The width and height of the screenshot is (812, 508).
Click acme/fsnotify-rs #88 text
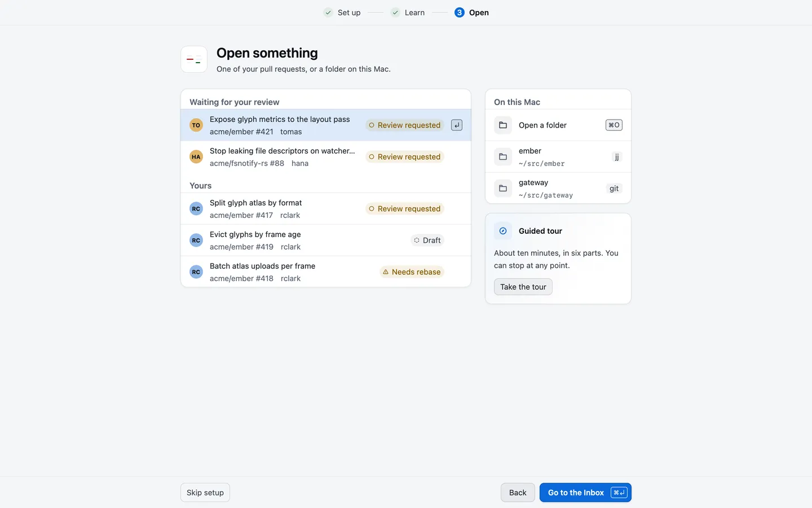247,163
